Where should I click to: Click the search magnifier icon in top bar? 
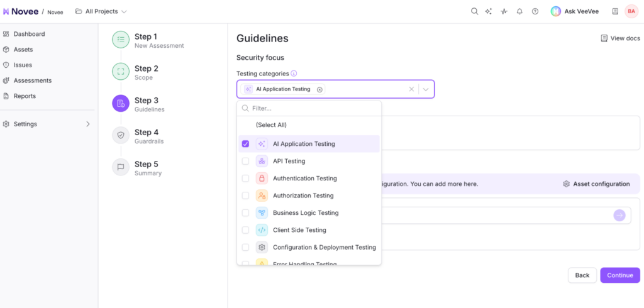pyautogui.click(x=475, y=11)
